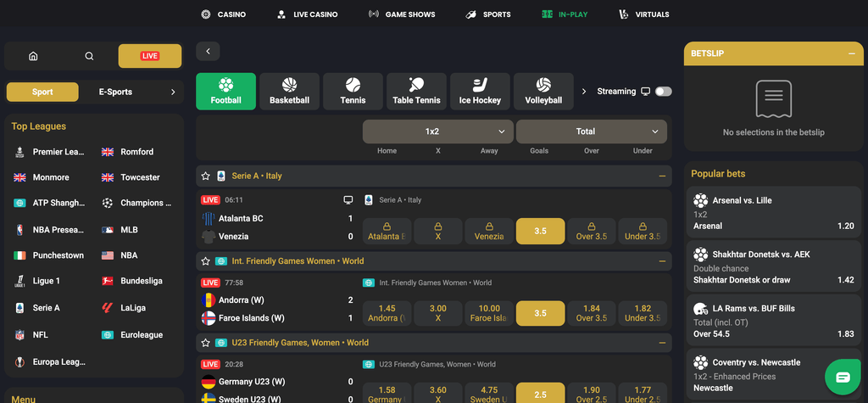Image resolution: width=868 pixels, height=403 pixels.
Task: Select Under 3.5 odds 1.82
Action: pos(643,313)
